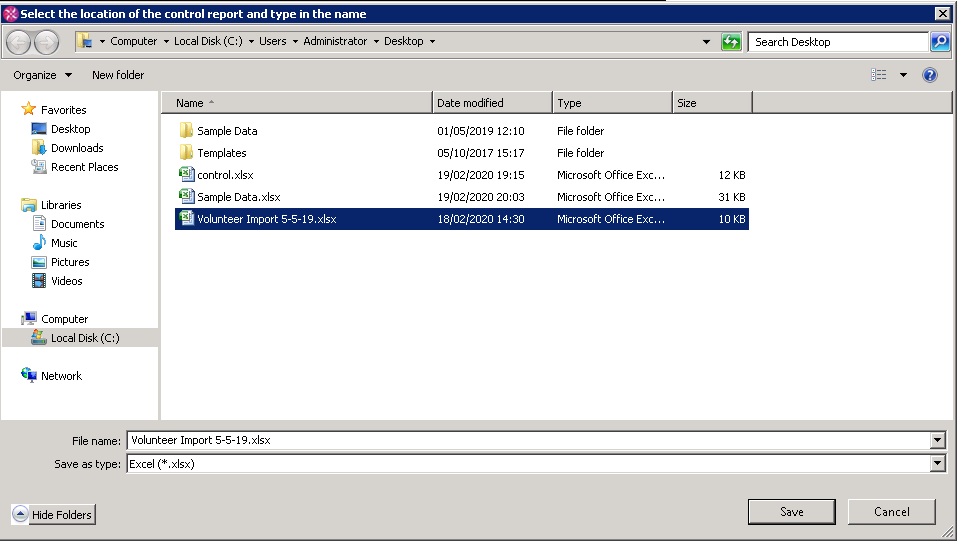Go forward with the Forward arrow button

[47, 42]
